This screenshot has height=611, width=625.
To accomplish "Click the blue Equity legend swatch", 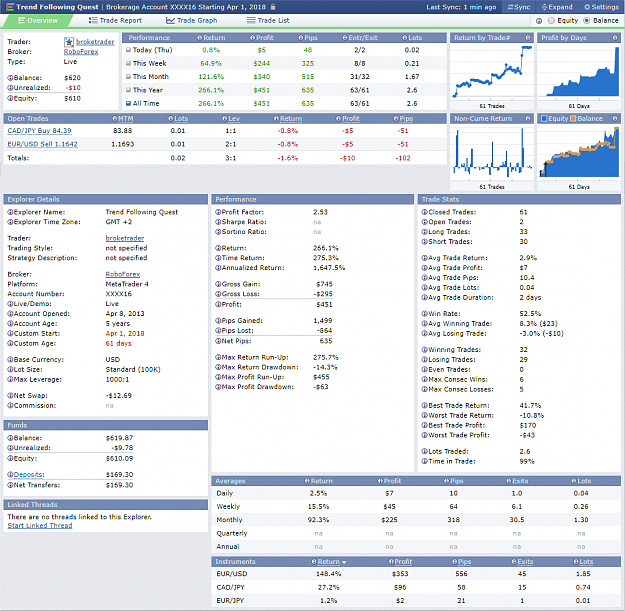I will (x=544, y=118).
